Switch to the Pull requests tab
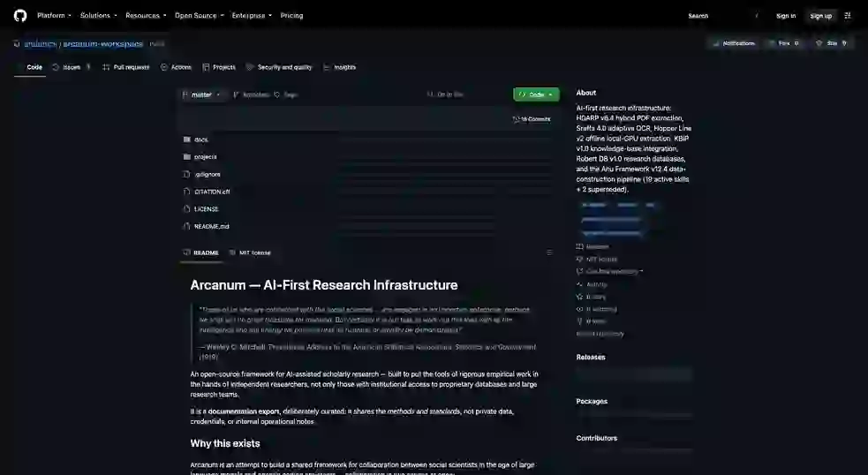868x475 pixels. tap(126, 67)
